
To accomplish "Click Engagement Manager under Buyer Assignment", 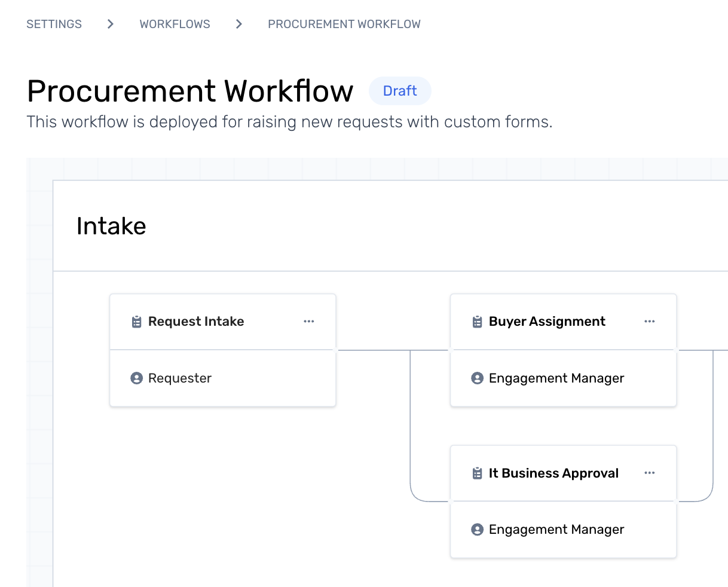I will tap(556, 378).
